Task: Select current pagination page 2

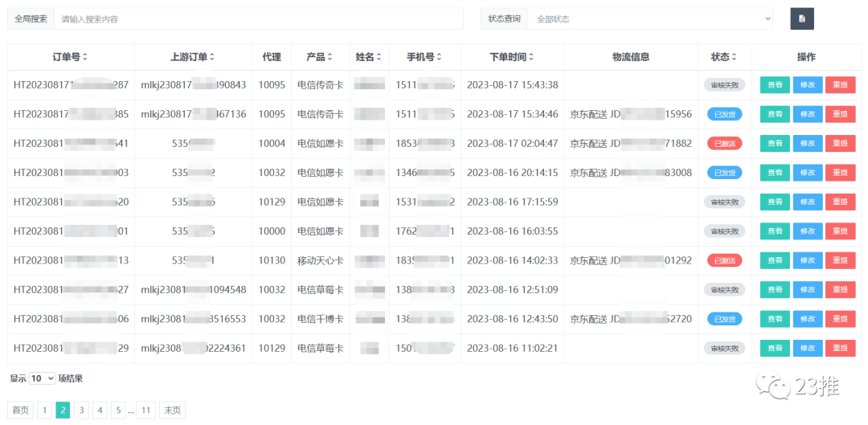Action: [x=63, y=410]
